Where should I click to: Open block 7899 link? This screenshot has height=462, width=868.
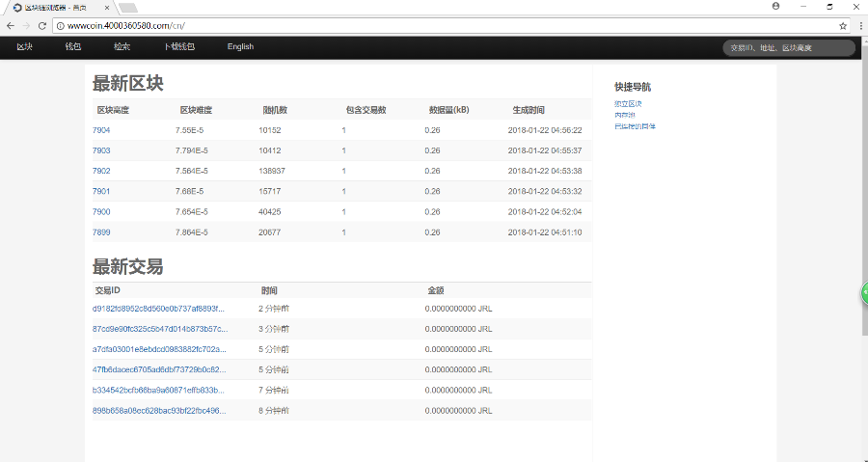[101, 232]
